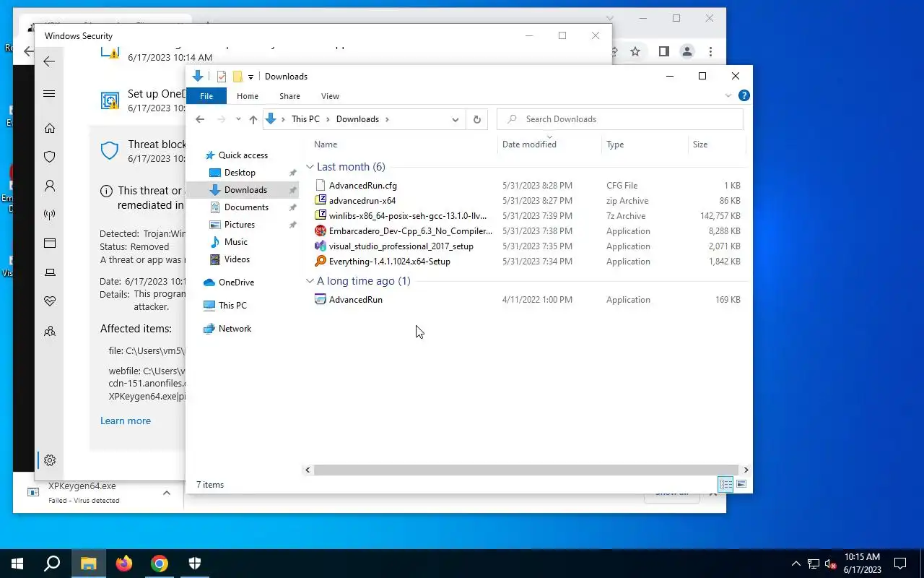Image resolution: width=924 pixels, height=578 pixels.
Task: Open address bar history dropdown
Action: click(x=456, y=119)
